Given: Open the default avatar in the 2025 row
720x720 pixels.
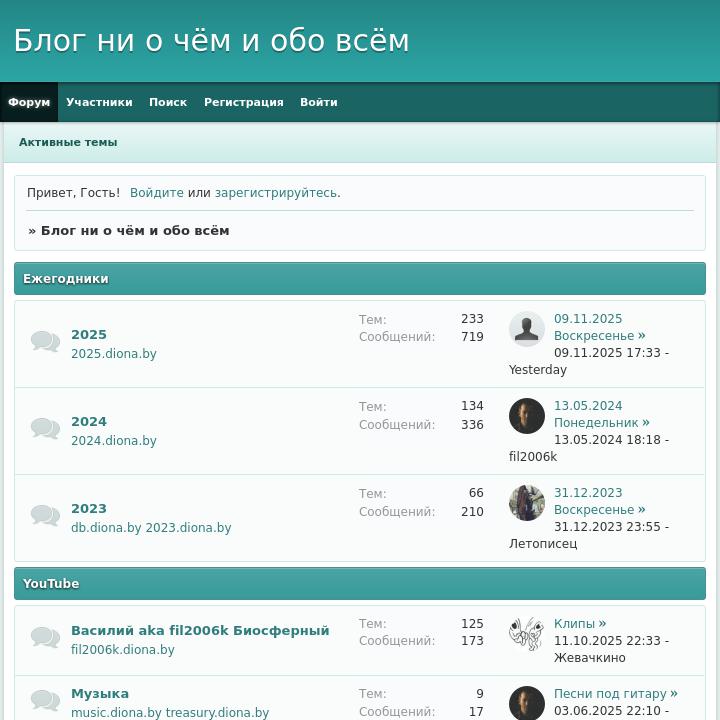Looking at the screenshot, I should point(527,329).
